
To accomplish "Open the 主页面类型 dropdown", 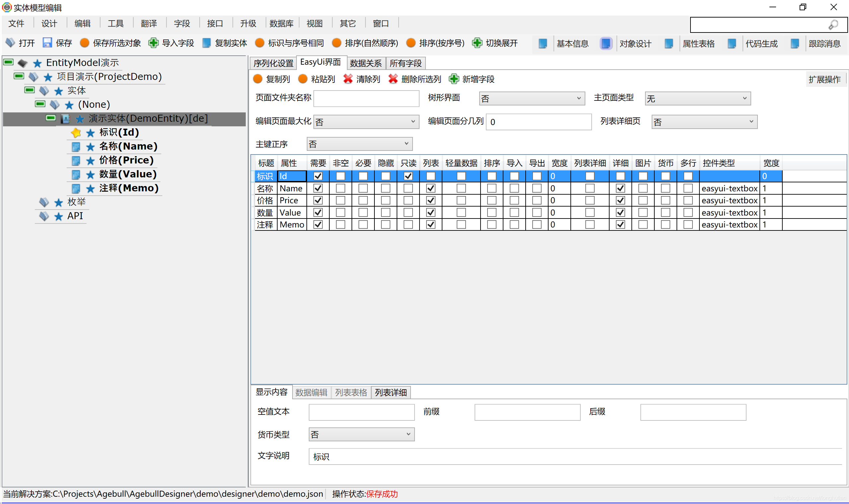I will (x=698, y=98).
